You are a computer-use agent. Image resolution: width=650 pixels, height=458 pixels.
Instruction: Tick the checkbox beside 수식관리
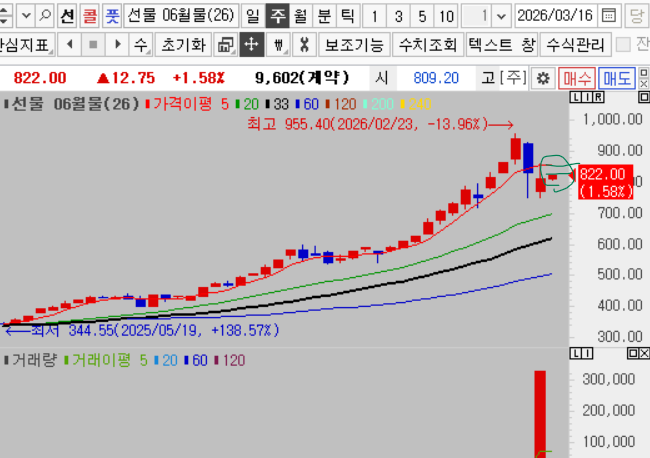(x=623, y=45)
